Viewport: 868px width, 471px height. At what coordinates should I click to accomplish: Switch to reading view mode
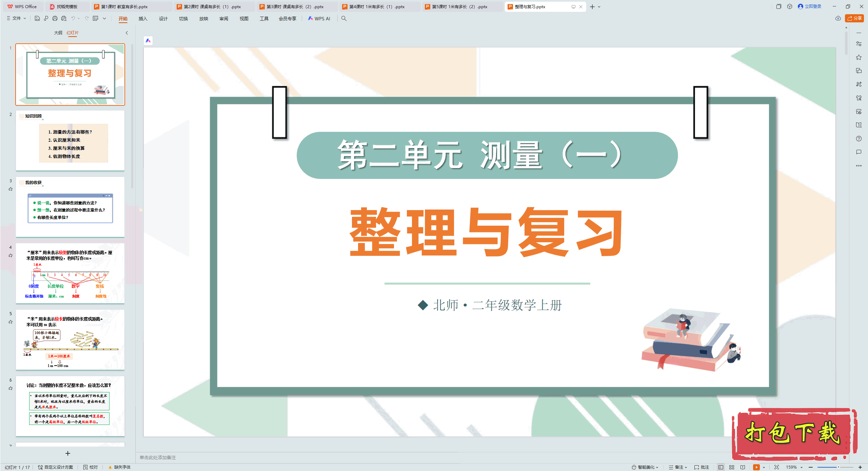[743, 467]
